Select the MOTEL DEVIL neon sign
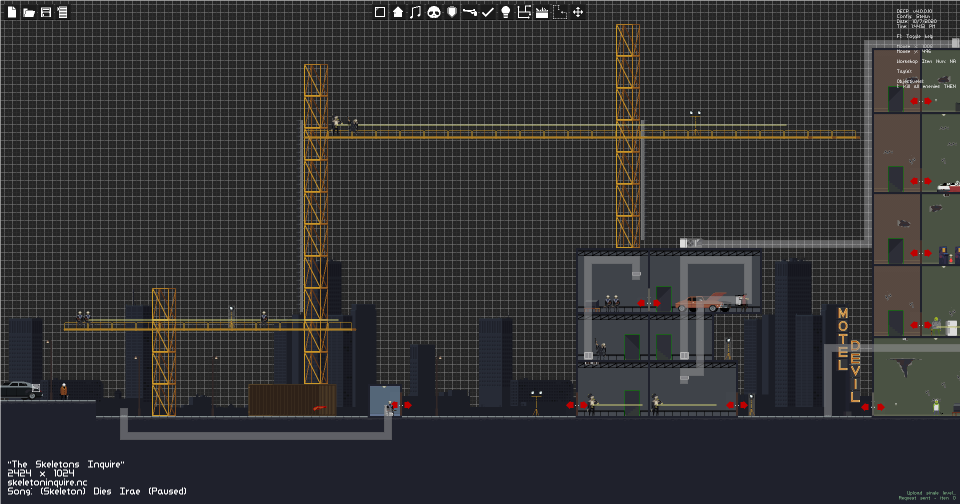 click(x=849, y=355)
